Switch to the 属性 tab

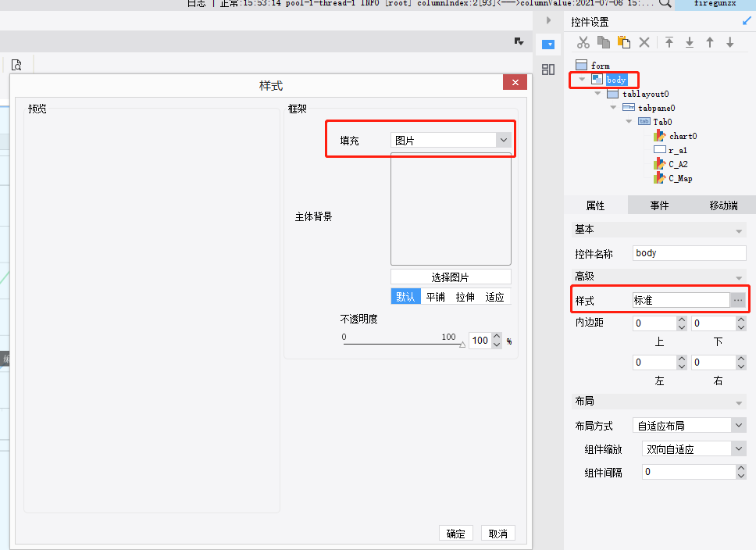pyautogui.click(x=596, y=205)
